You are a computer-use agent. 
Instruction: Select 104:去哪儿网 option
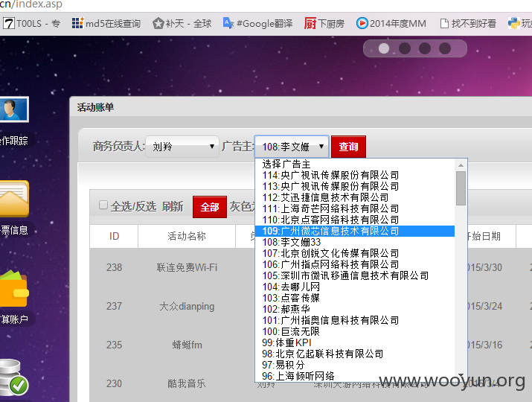355,287
